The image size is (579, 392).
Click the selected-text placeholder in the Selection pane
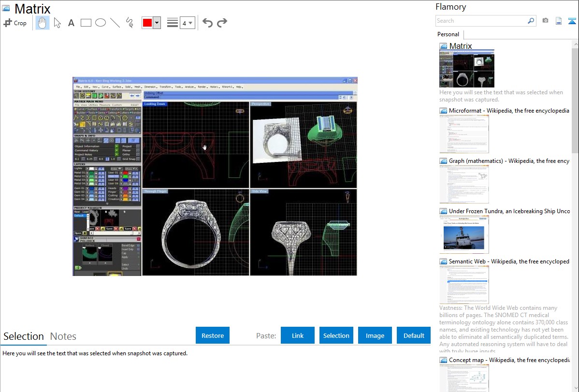pyautogui.click(x=95, y=353)
